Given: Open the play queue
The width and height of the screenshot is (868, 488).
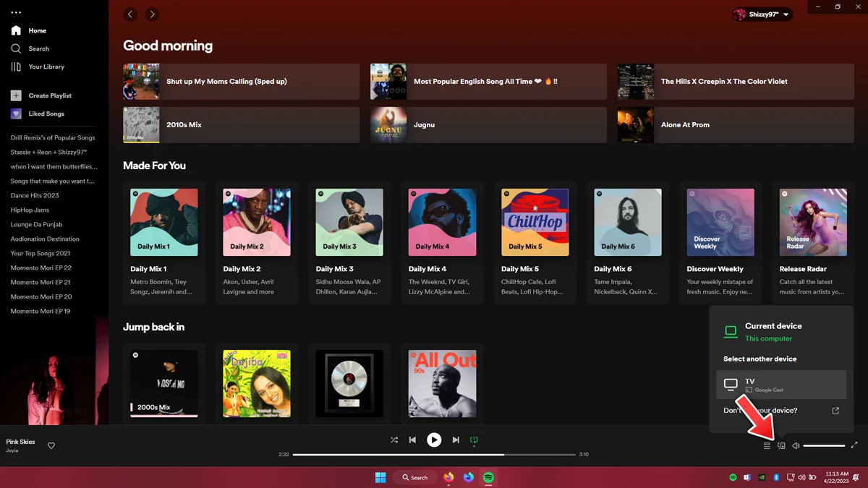Looking at the screenshot, I should 767,446.
